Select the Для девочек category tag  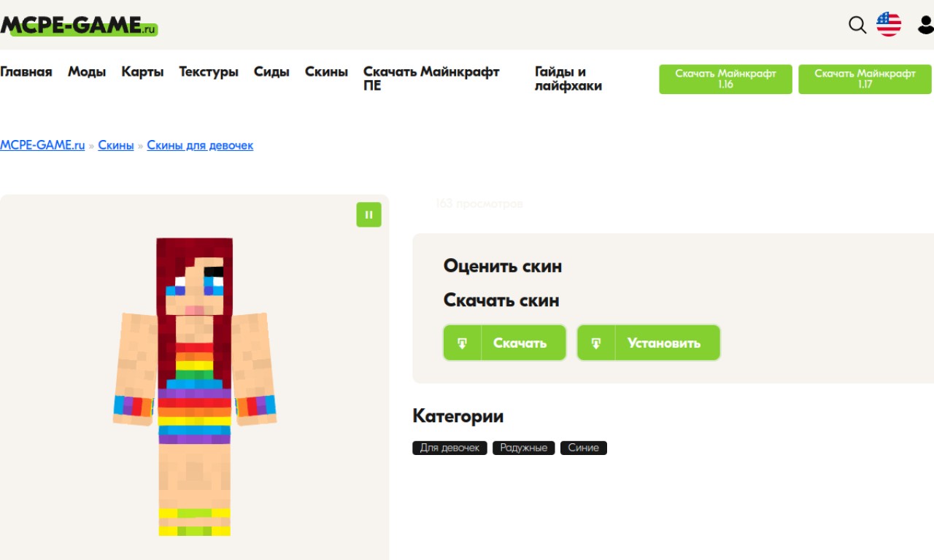(x=449, y=448)
